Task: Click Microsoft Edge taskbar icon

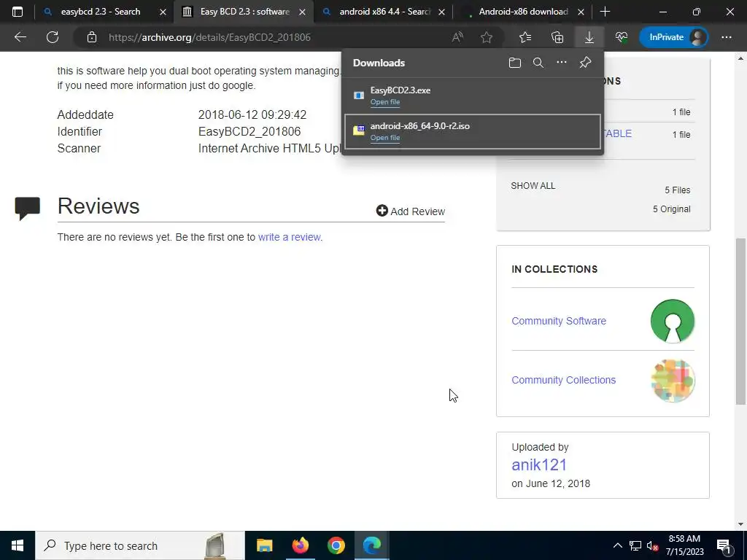Action: click(x=371, y=545)
